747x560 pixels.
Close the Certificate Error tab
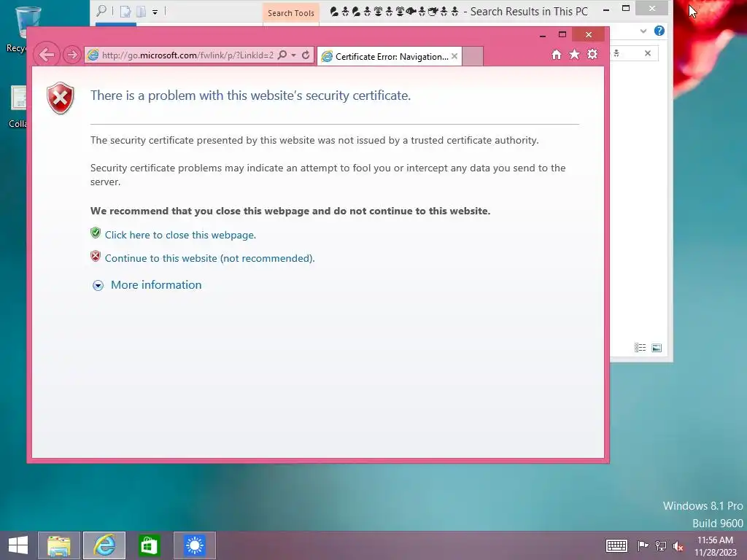[x=454, y=56]
